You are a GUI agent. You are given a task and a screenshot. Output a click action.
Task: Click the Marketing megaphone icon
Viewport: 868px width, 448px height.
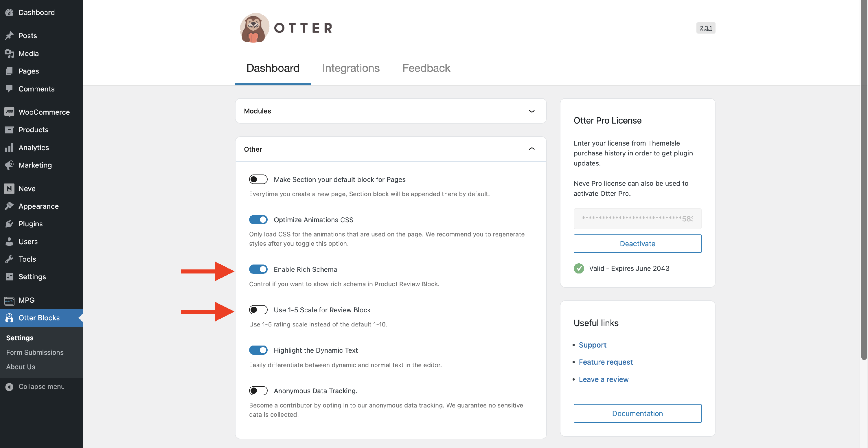9,165
